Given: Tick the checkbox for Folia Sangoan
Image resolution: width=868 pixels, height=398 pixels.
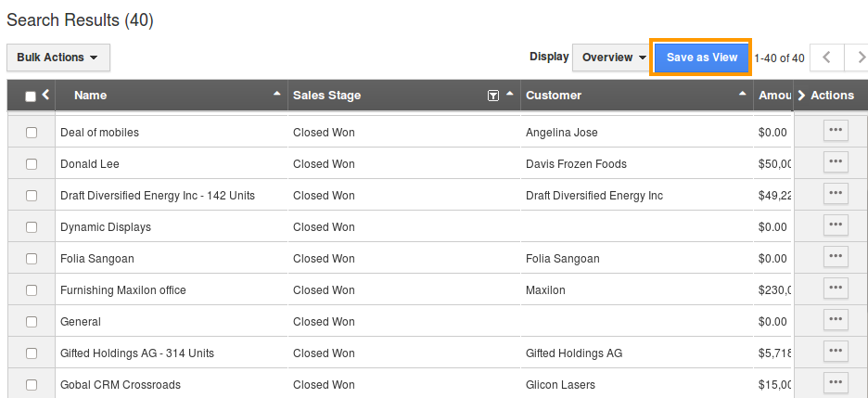Looking at the screenshot, I should click(x=32, y=259).
